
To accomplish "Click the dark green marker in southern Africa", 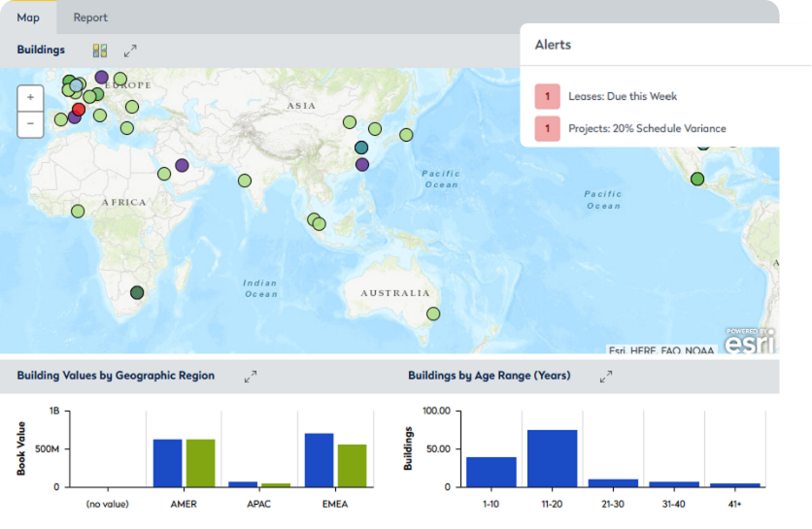I will 137,292.
